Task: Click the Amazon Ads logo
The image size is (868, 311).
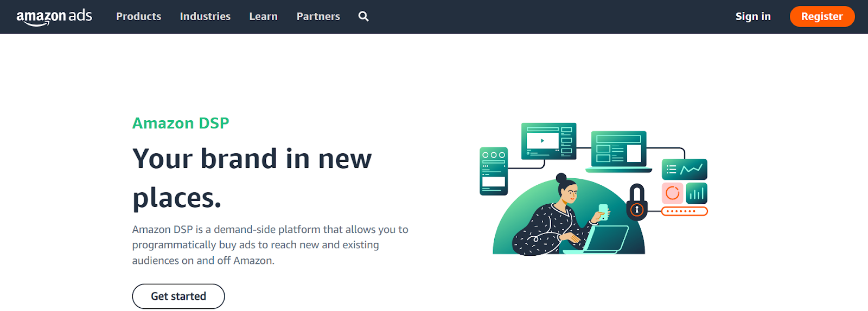Action: (54, 17)
